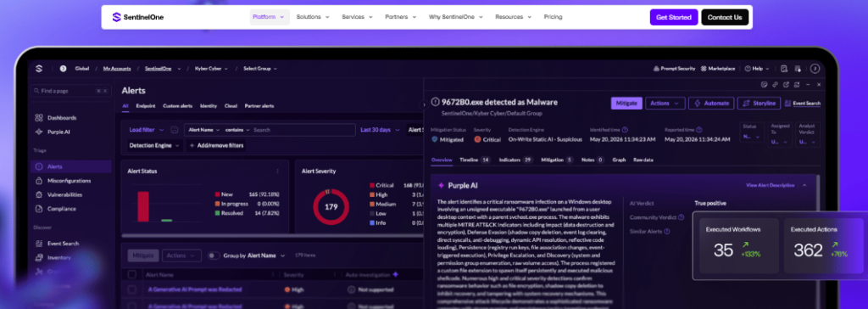Open the Detection Engine filter dropdown

[154, 145]
